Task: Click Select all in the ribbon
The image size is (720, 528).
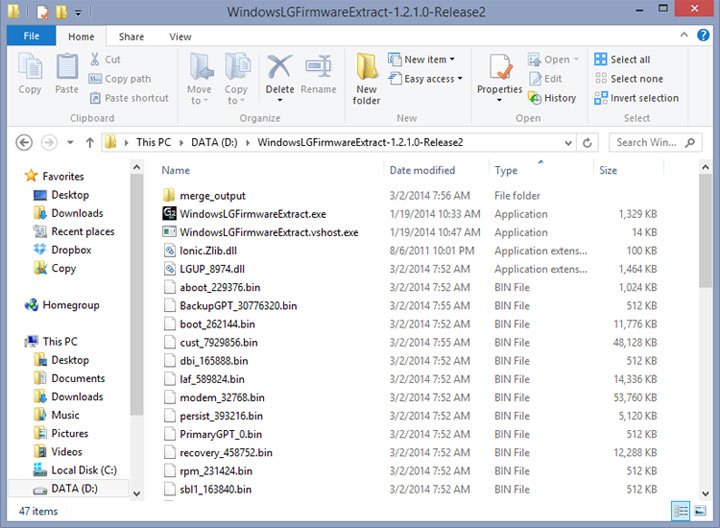Action: click(622, 59)
